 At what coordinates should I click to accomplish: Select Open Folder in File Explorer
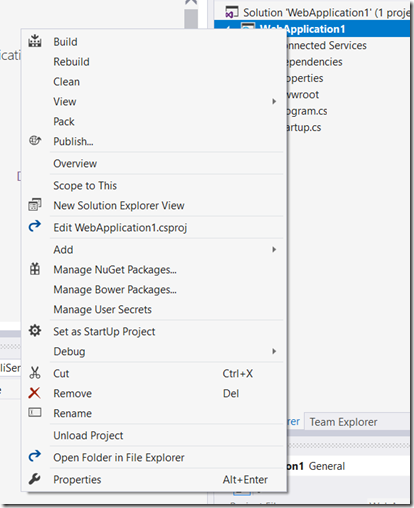click(153, 458)
